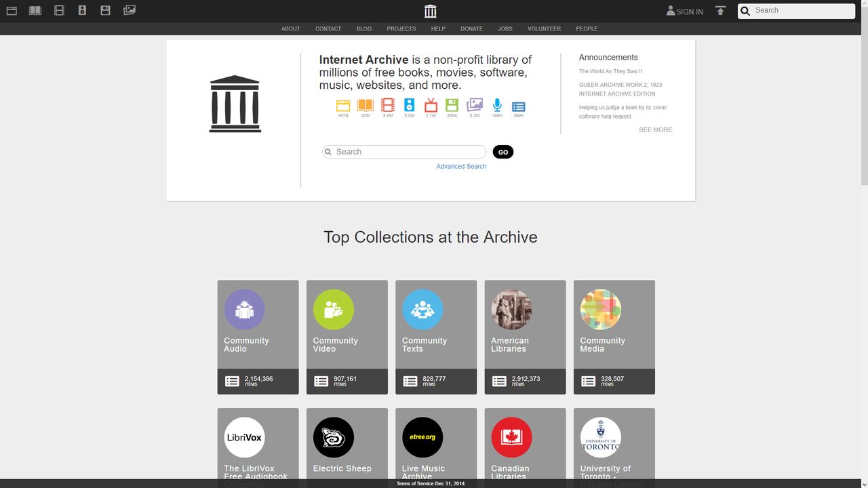Open the American Libraries photo thumbnail
The height and width of the screenshot is (488, 868).
pos(511,310)
